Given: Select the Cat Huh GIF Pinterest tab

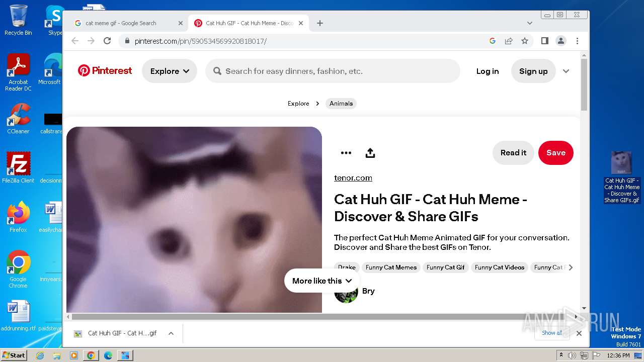Looking at the screenshot, I should tap(249, 23).
